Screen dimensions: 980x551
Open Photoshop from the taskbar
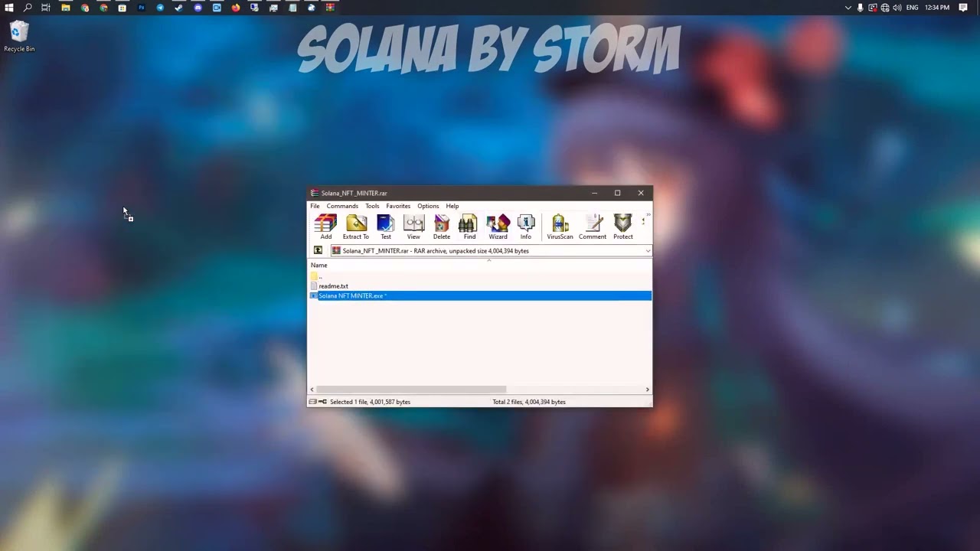click(141, 8)
